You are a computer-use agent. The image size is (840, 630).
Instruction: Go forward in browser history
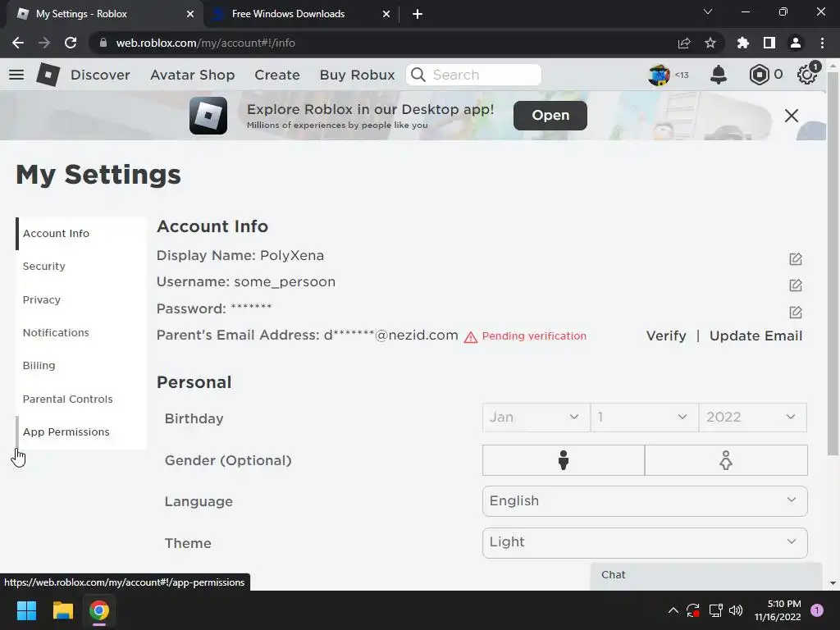coord(44,43)
